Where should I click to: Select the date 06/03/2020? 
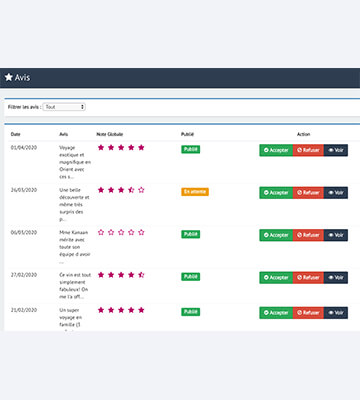click(24, 232)
